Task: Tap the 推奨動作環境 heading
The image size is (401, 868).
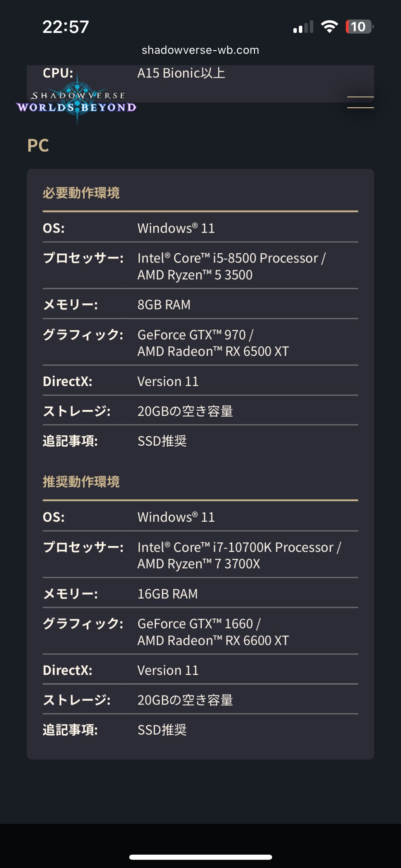Action: click(x=81, y=482)
